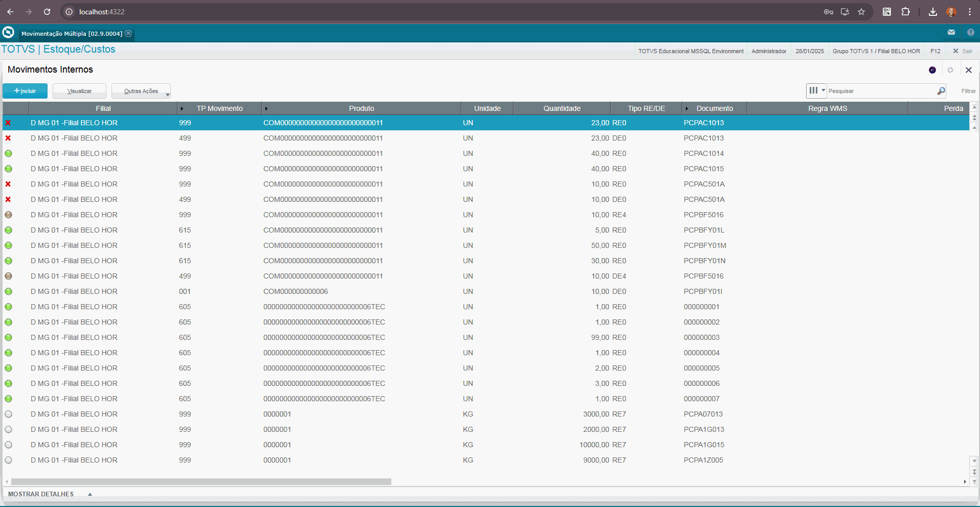Open the browser extensions puzzle icon

point(905,12)
